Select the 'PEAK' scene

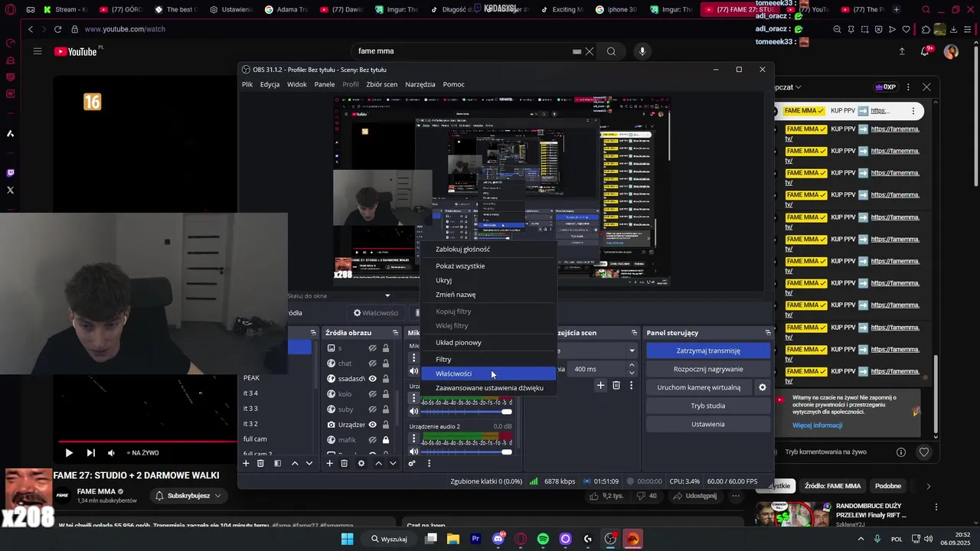[x=251, y=378]
